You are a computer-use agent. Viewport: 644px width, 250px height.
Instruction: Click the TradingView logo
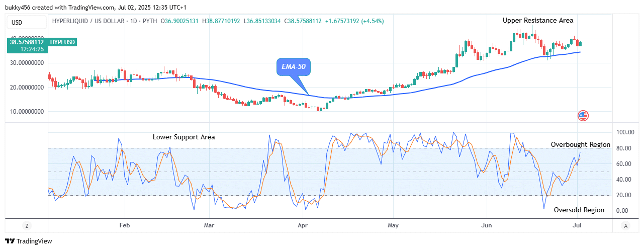tap(29, 241)
